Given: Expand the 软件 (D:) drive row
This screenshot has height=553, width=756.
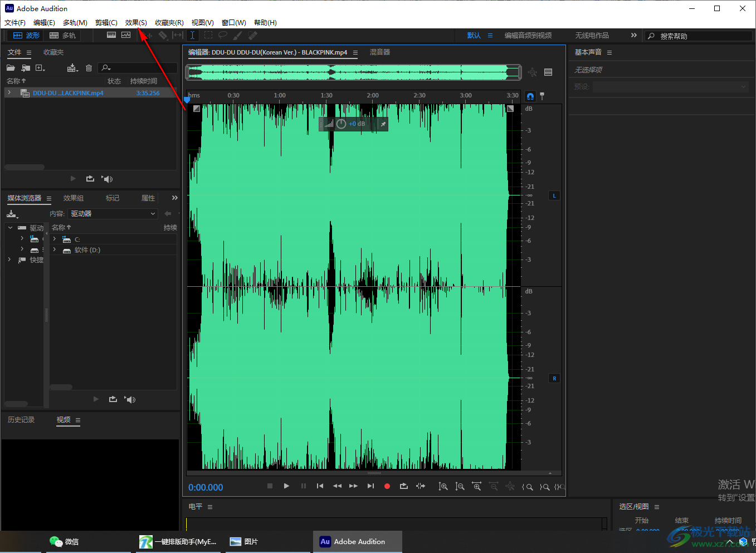Looking at the screenshot, I should point(55,250).
